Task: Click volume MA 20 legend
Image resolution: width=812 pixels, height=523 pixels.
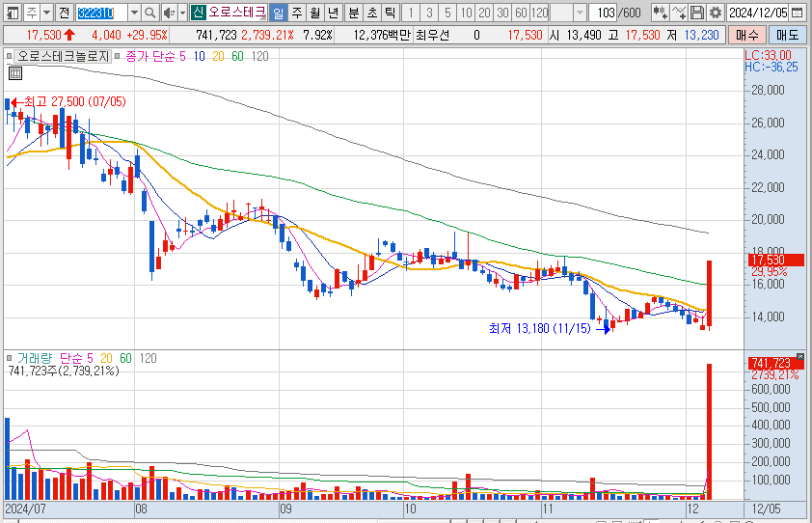Action: pos(107,358)
